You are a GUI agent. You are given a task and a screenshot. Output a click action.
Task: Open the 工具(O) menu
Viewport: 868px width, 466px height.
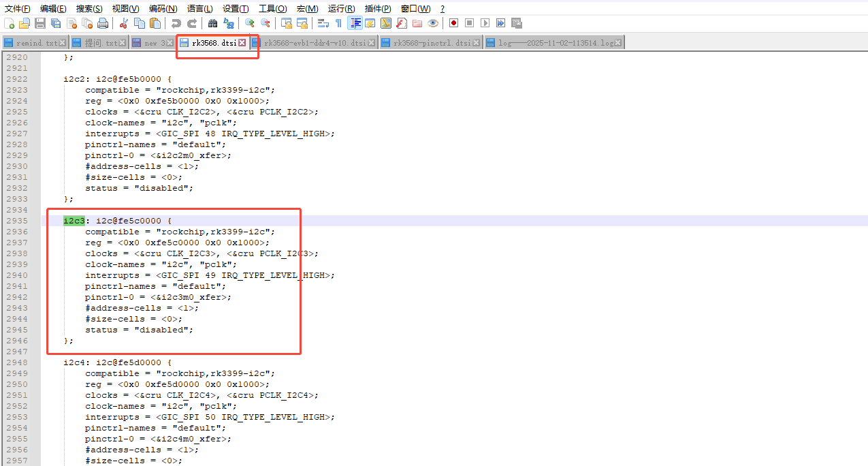coord(272,8)
